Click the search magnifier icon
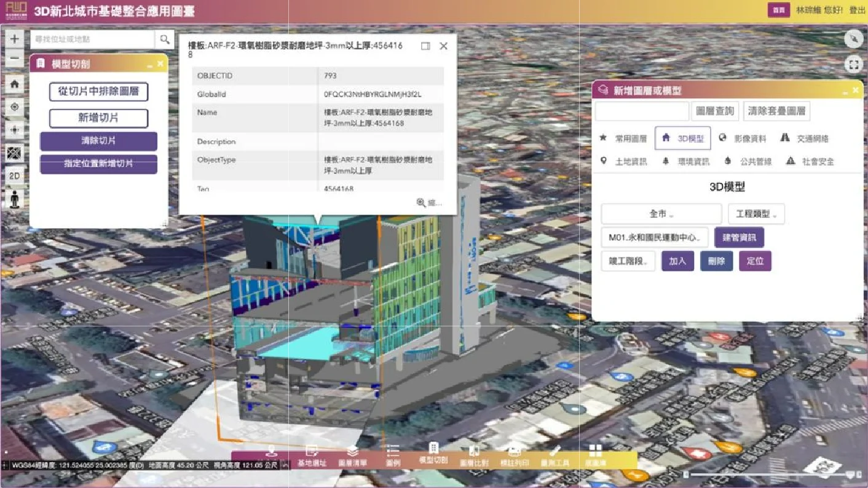The height and width of the screenshot is (488, 868). [x=165, y=39]
